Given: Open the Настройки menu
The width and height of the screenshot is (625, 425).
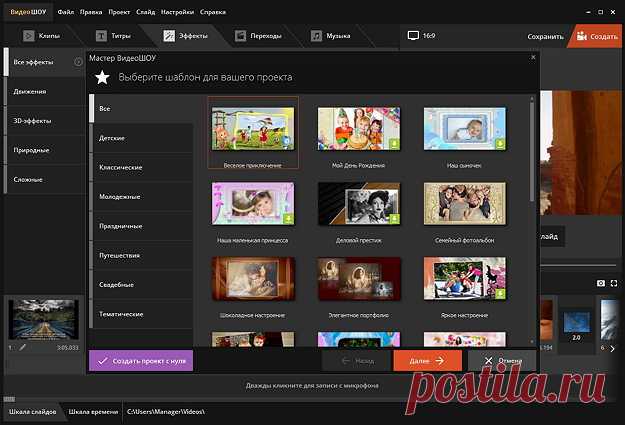Looking at the screenshot, I should coord(177,12).
